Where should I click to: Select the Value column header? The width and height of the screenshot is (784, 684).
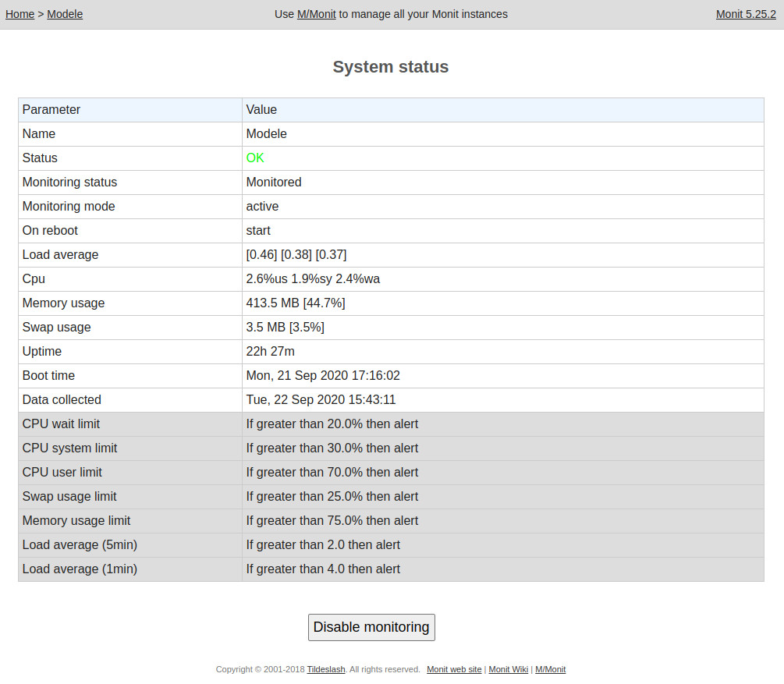tap(261, 110)
